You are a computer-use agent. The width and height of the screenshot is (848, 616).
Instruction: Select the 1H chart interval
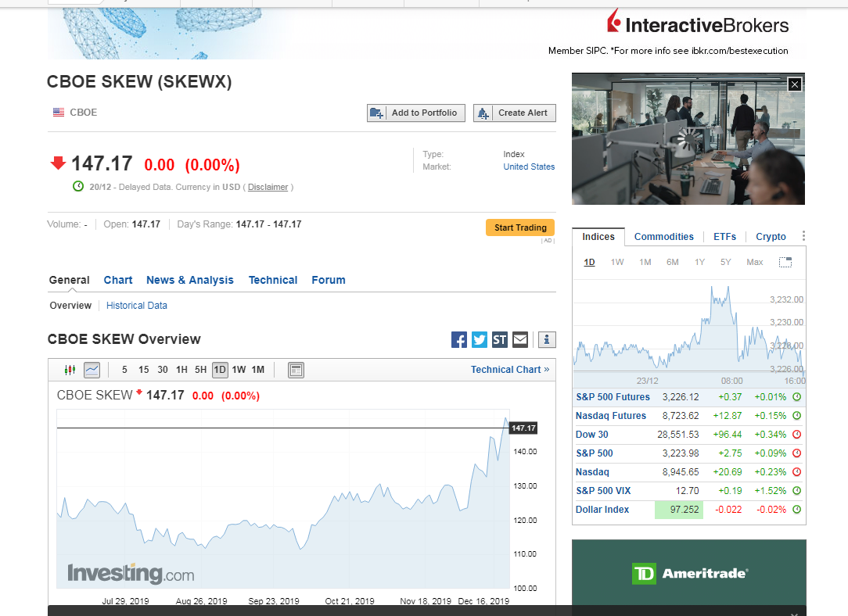pyautogui.click(x=181, y=370)
